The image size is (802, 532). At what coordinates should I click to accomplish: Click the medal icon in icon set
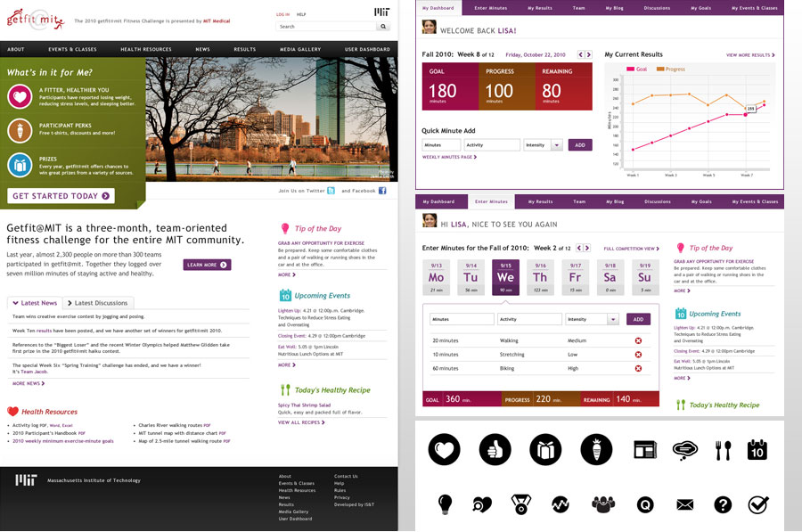point(520,504)
